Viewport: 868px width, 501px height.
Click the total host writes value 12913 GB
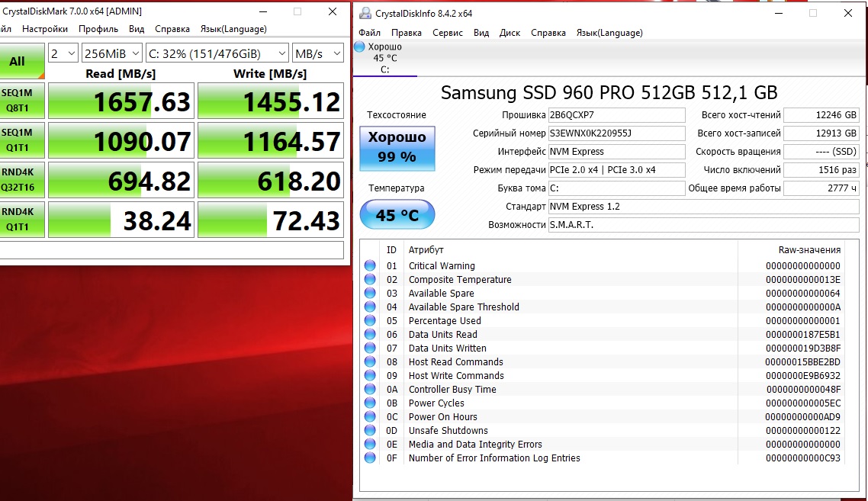coord(821,133)
